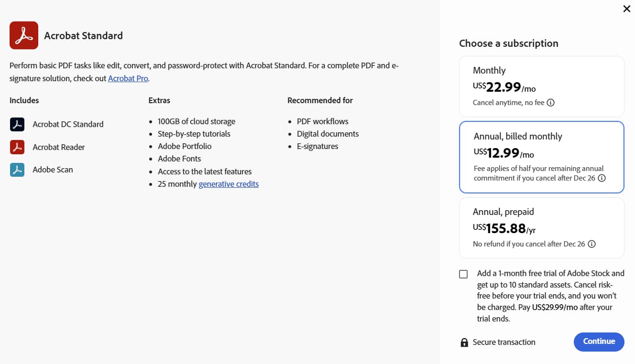Image resolution: width=635 pixels, height=364 pixels.
Task: Click the US$12.99 monthly price
Action: pyautogui.click(x=501, y=154)
